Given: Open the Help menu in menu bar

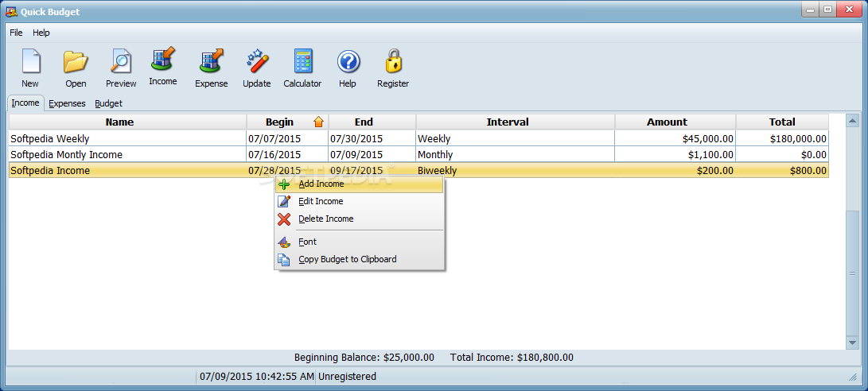Looking at the screenshot, I should [x=41, y=33].
